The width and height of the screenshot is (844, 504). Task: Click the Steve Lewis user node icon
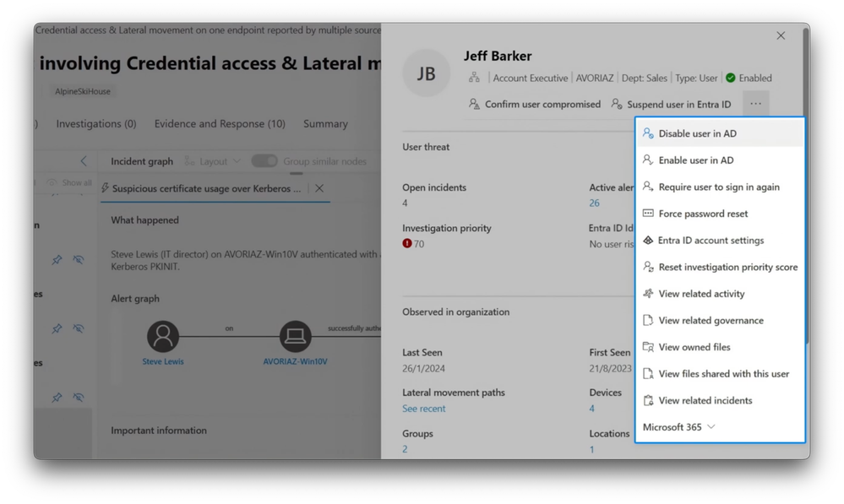162,336
